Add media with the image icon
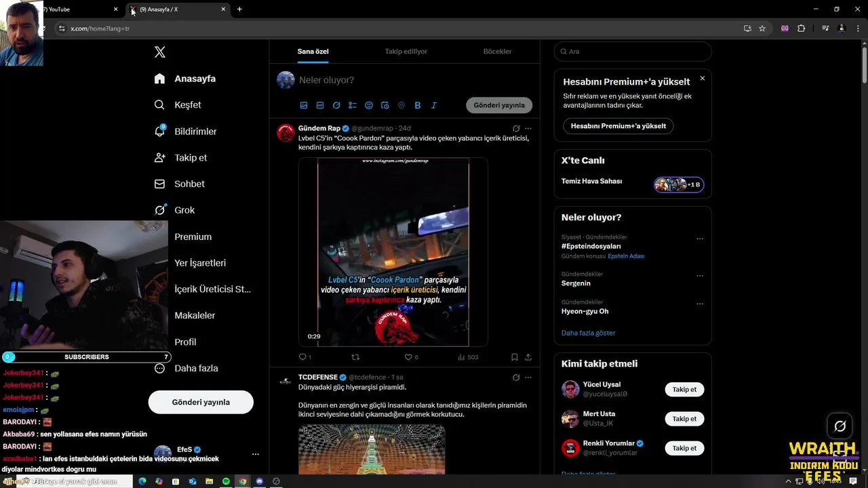The width and height of the screenshot is (868, 488). pyautogui.click(x=304, y=105)
